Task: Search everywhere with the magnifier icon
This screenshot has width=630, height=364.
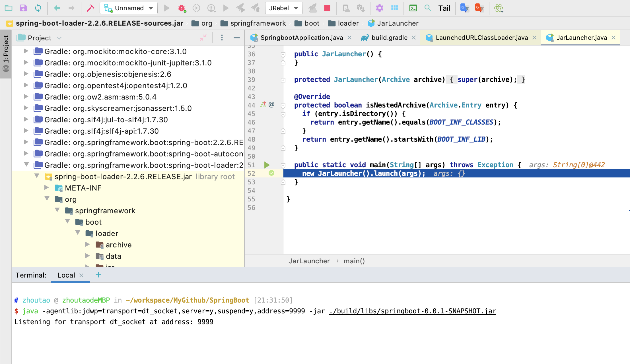Action: pos(428,8)
